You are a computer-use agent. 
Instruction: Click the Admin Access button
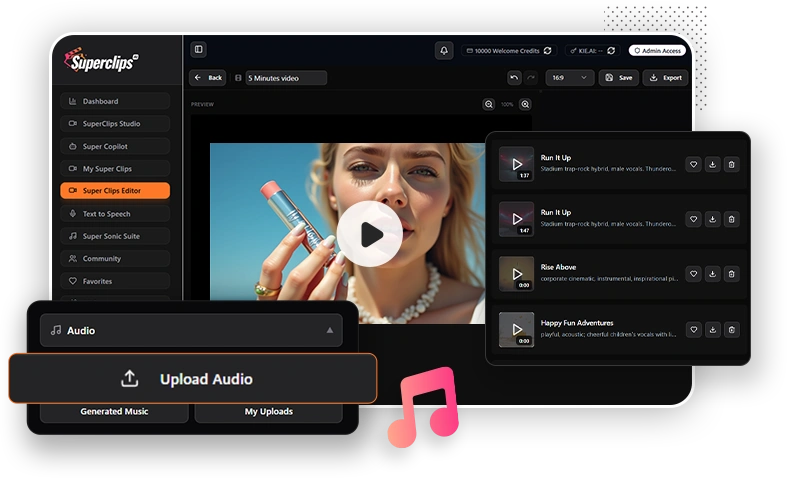[657, 51]
